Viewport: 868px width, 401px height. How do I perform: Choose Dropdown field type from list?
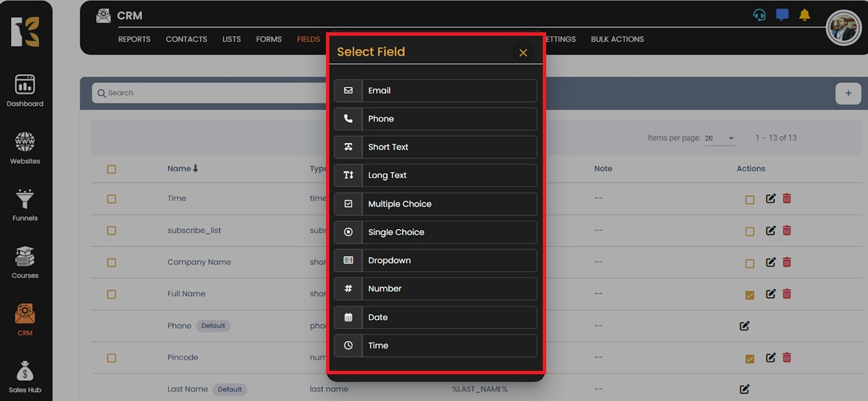pos(435,261)
